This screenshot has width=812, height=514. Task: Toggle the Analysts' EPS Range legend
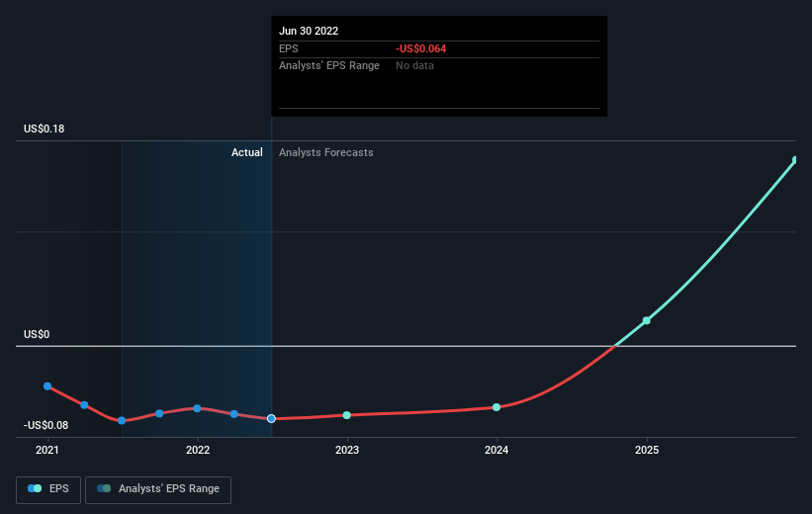pyautogui.click(x=158, y=489)
